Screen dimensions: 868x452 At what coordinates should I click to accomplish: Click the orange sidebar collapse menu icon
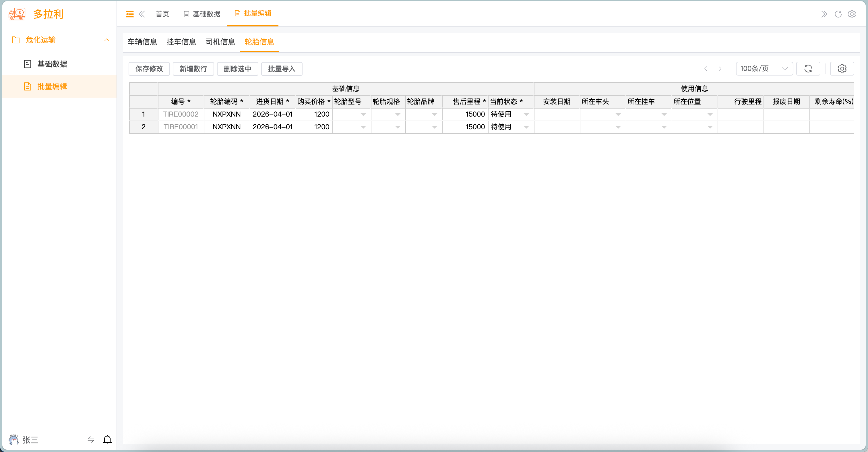click(x=129, y=14)
